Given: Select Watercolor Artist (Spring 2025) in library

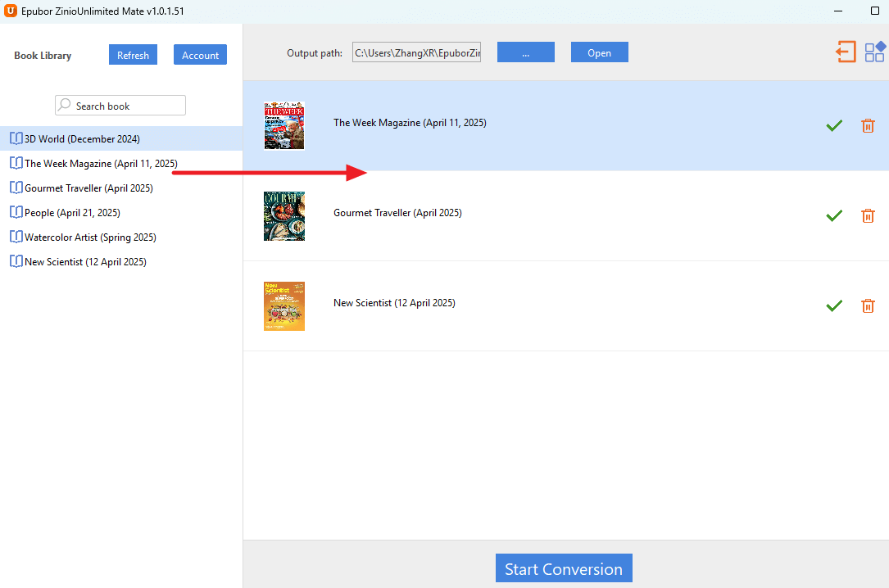Looking at the screenshot, I should coord(121,237).
